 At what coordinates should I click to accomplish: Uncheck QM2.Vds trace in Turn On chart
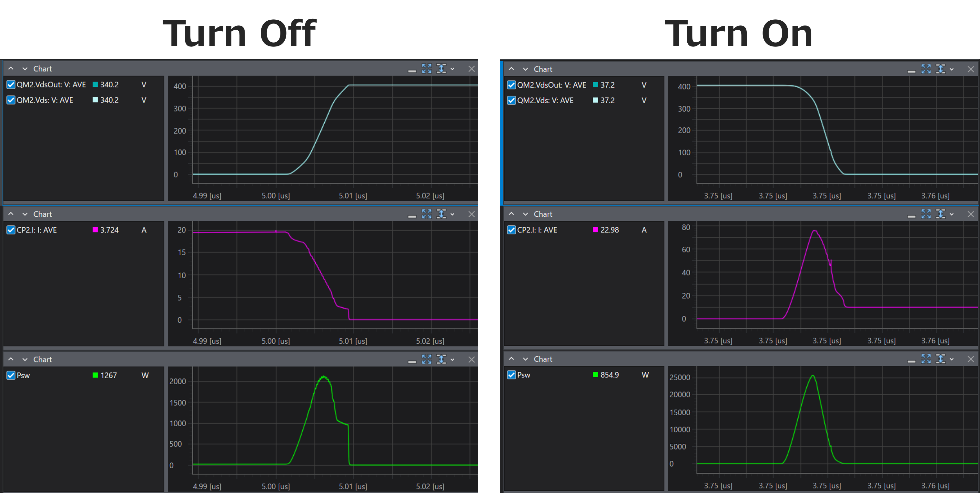click(x=511, y=100)
